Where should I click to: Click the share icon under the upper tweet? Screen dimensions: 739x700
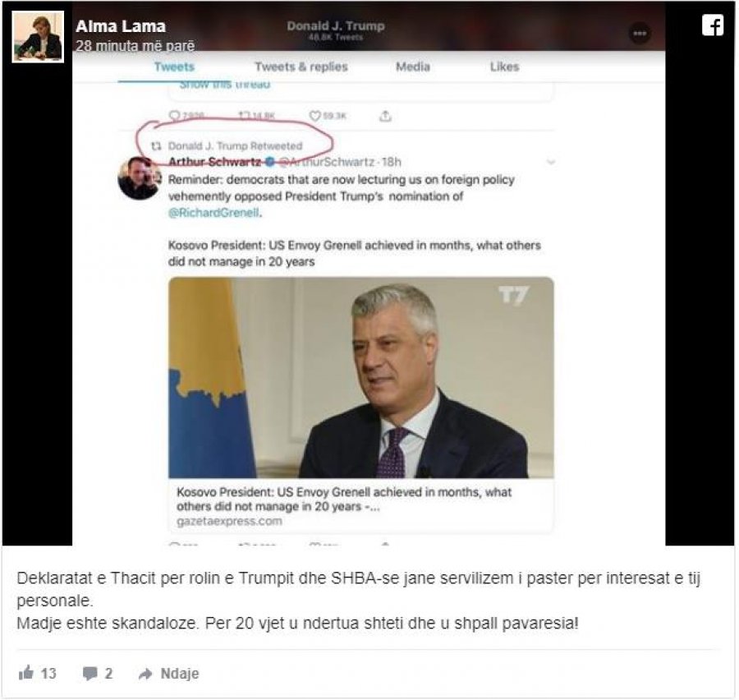[385, 116]
